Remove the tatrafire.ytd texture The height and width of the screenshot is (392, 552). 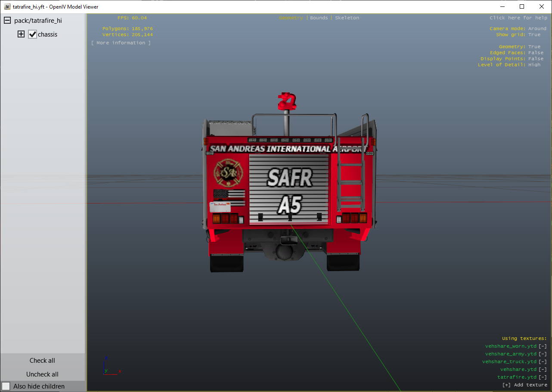tap(543, 377)
